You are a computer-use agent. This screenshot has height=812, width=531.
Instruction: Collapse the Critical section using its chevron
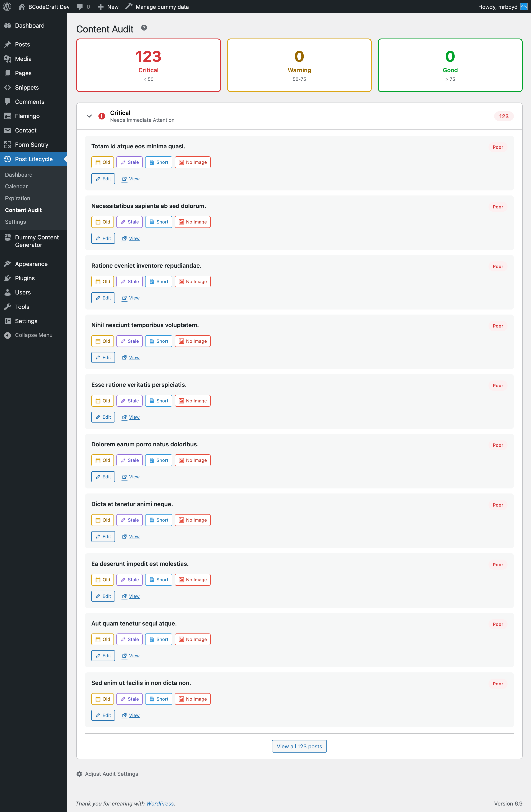tap(89, 116)
